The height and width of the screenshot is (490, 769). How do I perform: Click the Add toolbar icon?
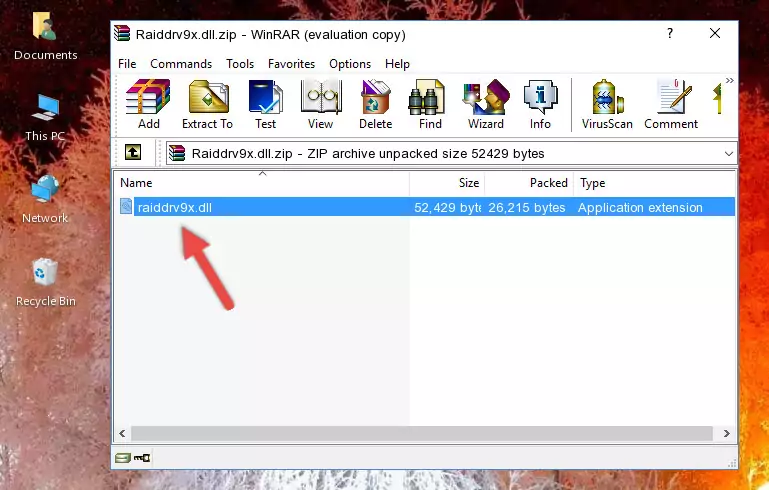148,104
